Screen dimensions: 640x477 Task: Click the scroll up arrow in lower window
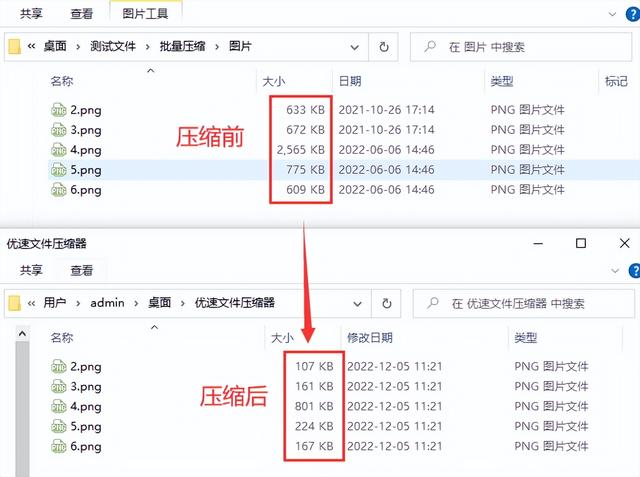[x=22, y=334]
